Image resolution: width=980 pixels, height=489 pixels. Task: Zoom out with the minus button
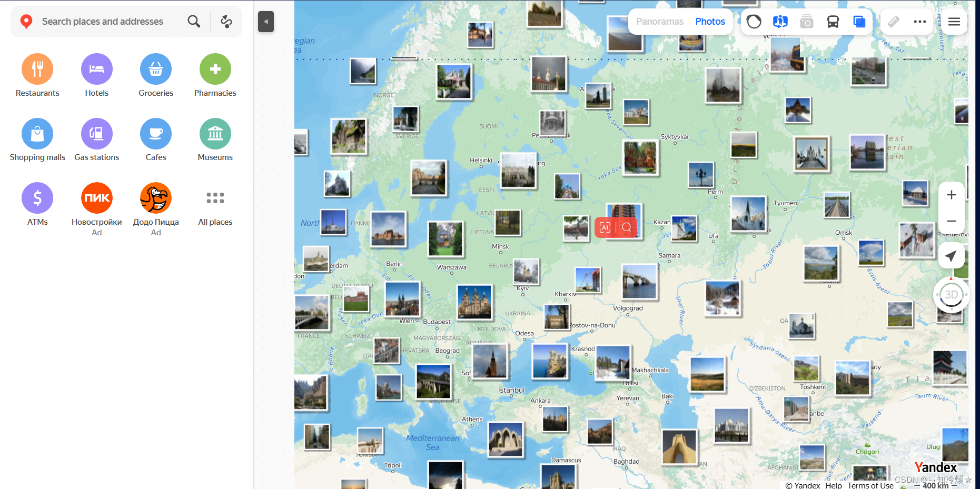click(x=951, y=221)
